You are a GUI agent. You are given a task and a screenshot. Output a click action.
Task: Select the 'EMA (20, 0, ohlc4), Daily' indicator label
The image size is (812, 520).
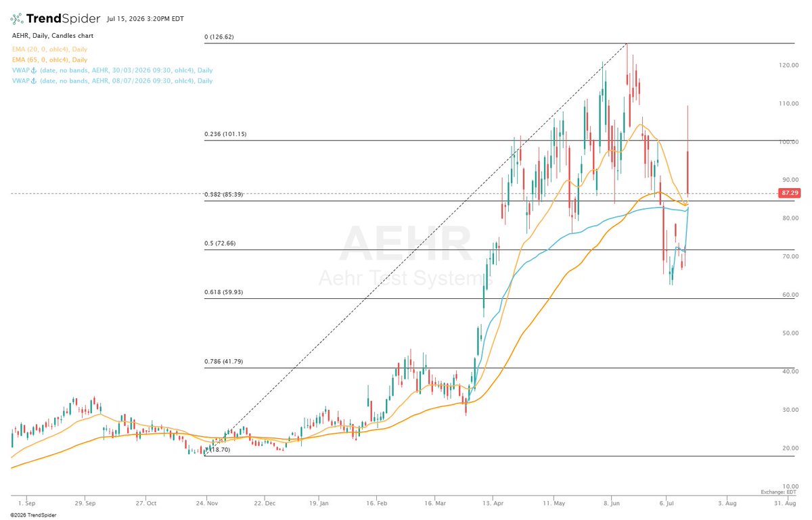49,49
